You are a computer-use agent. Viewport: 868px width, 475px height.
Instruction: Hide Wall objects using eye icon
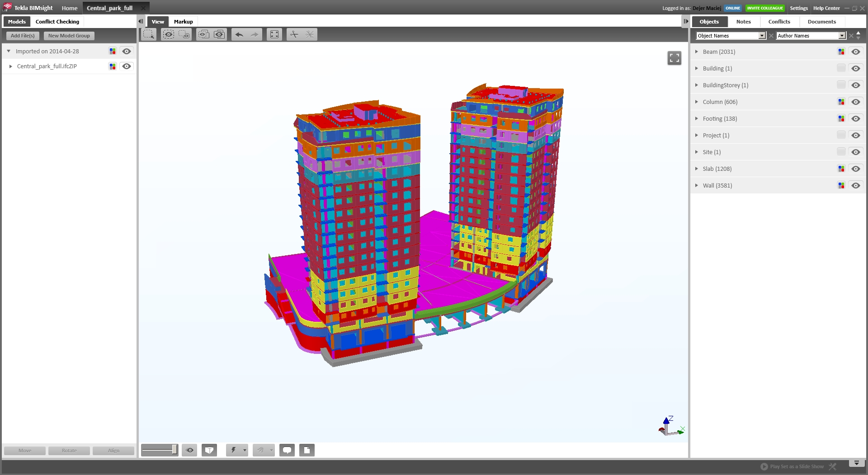856,186
